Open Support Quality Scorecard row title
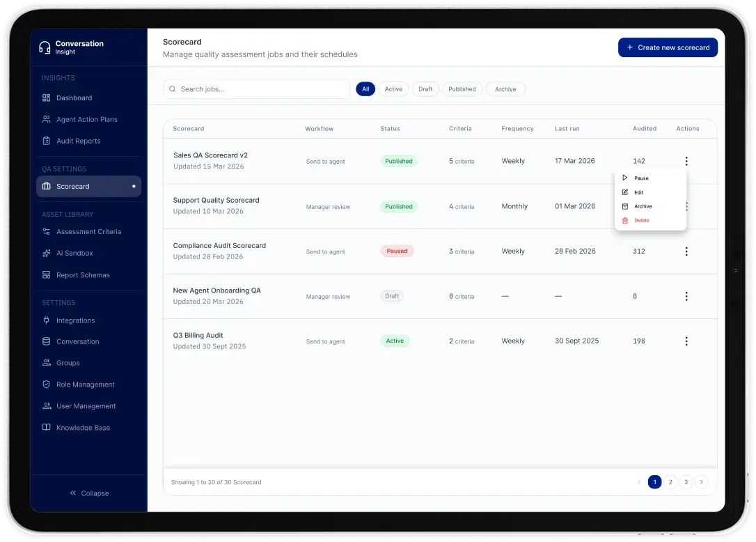The image size is (756, 542). (x=216, y=200)
